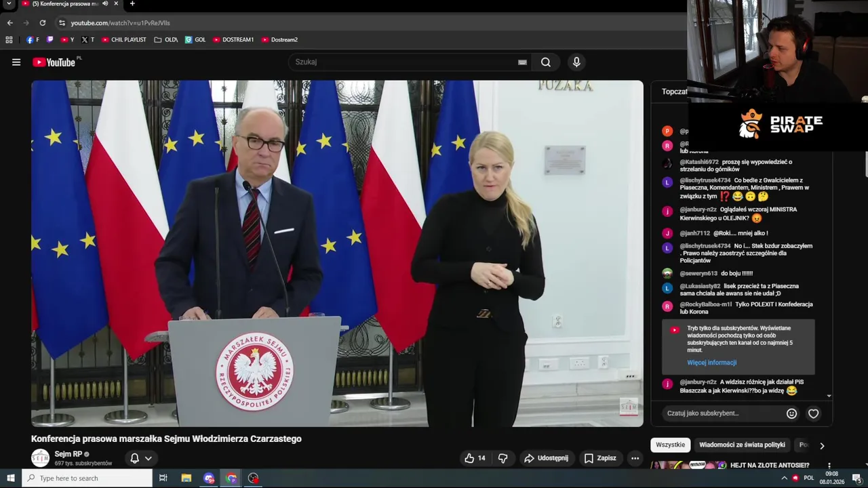Open the Chrome apps grid bookmark
The image size is (868, 488).
(9, 40)
